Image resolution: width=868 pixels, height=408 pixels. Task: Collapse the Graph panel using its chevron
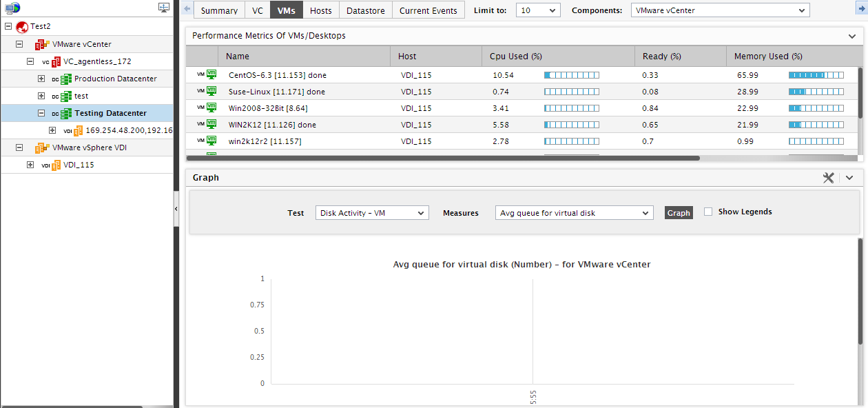coord(849,178)
